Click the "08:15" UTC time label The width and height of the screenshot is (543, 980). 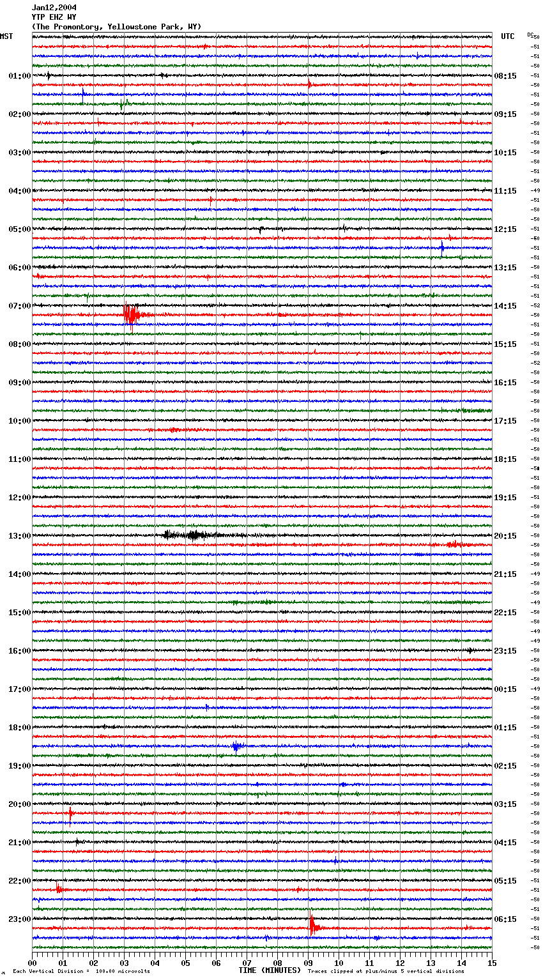click(505, 76)
